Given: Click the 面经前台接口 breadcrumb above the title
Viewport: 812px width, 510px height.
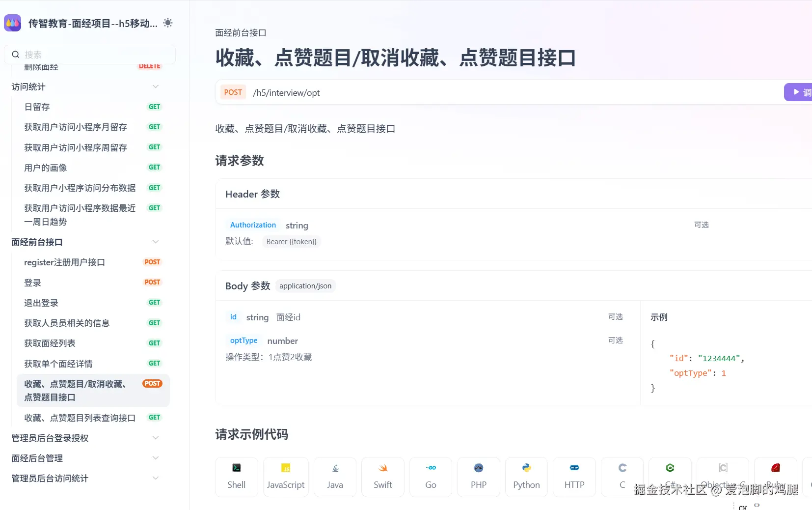Looking at the screenshot, I should pyautogui.click(x=241, y=33).
